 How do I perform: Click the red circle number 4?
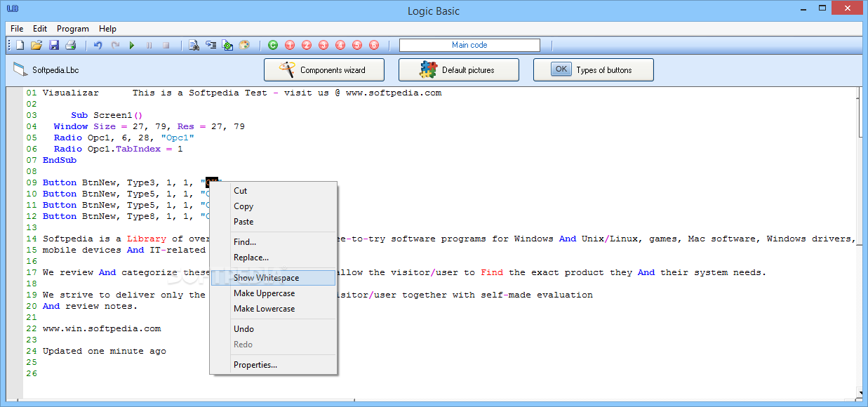coord(340,45)
